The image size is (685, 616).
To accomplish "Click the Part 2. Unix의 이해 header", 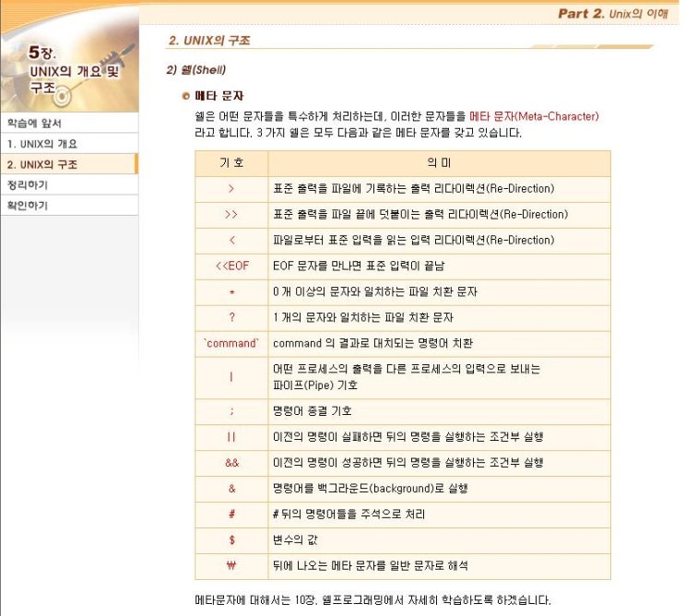I will coord(613,14).
